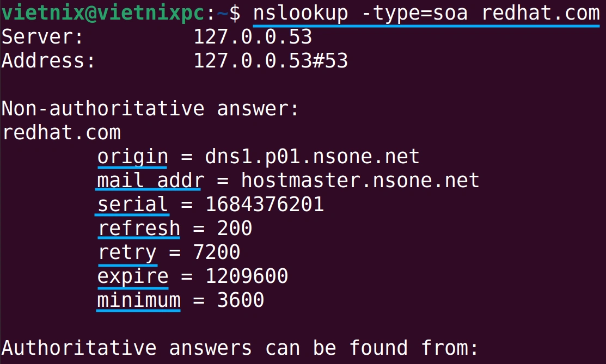606x364 pixels.
Task: Select the value hostmaster.nsone.net
Action: (x=360, y=181)
